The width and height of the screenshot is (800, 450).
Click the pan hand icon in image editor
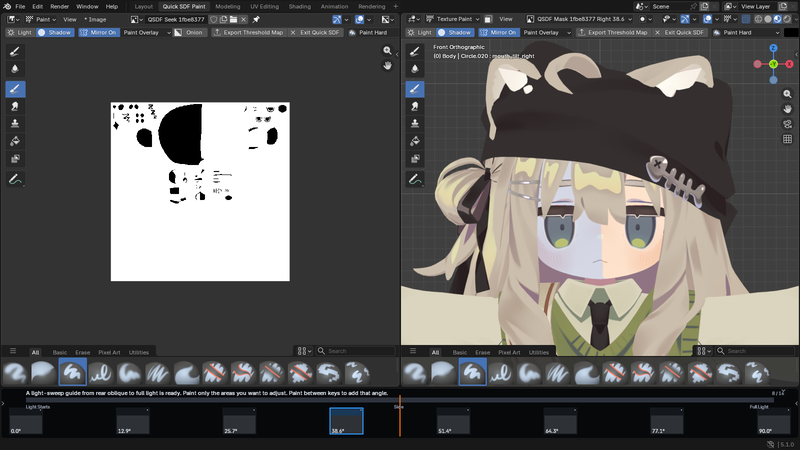coord(387,65)
